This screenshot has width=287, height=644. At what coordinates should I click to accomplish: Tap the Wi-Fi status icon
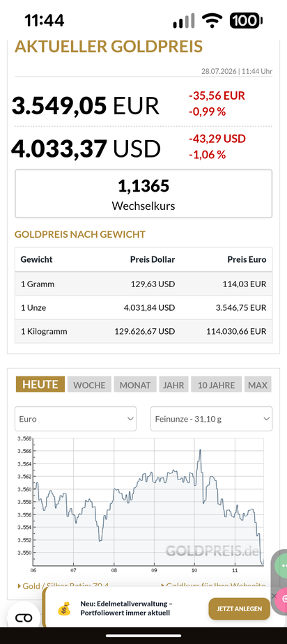212,20
